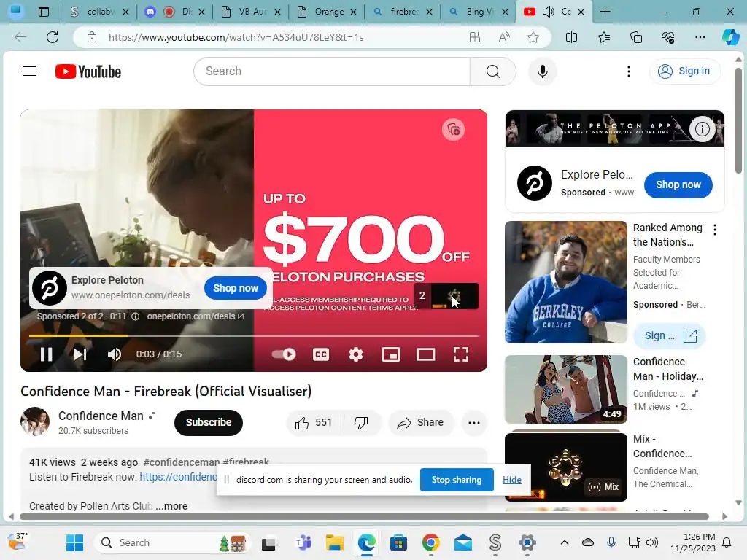
Task: Mute the tab via speaker icon
Action: click(x=548, y=12)
